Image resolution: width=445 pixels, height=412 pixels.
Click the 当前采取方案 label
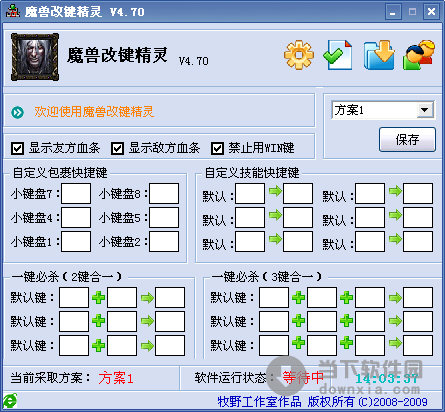pyautogui.click(x=50, y=378)
